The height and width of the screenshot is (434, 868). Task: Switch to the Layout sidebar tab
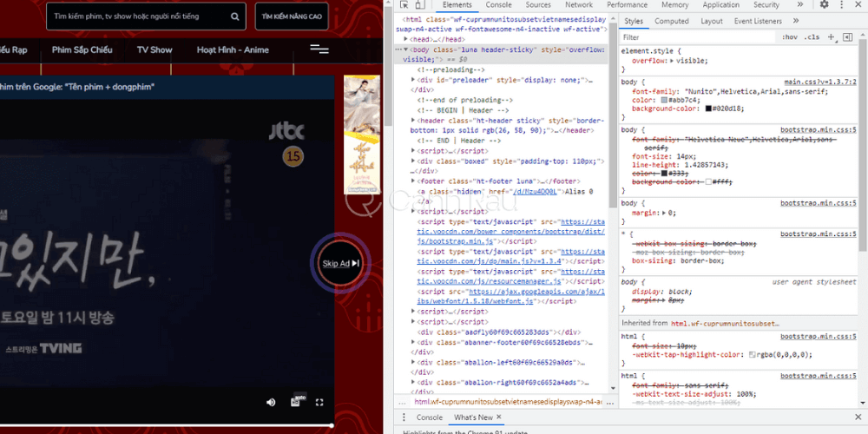(x=712, y=21)
